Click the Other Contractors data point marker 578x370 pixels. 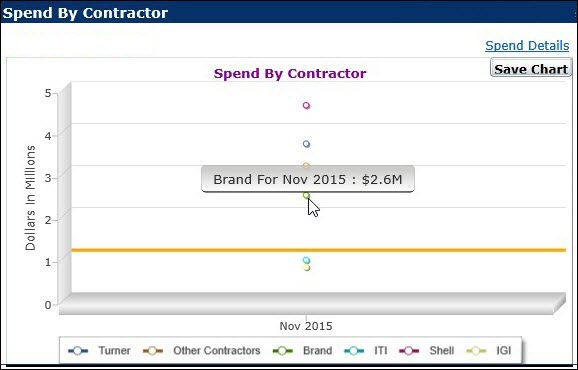[x=306, y=165]
